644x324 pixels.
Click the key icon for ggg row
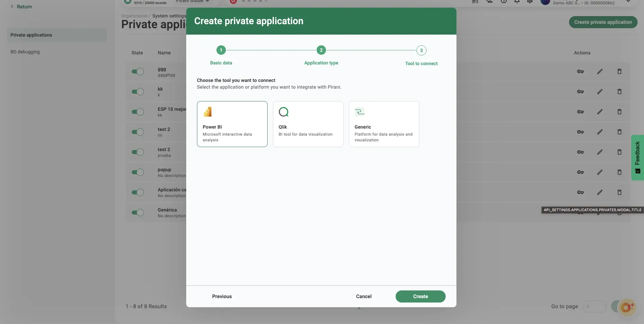point(580,72)
